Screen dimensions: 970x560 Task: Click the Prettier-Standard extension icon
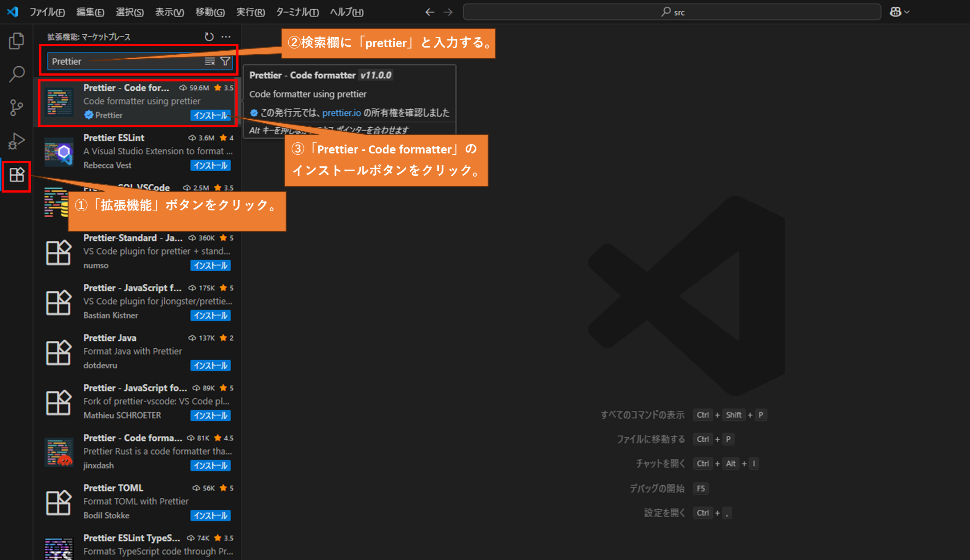59,252
